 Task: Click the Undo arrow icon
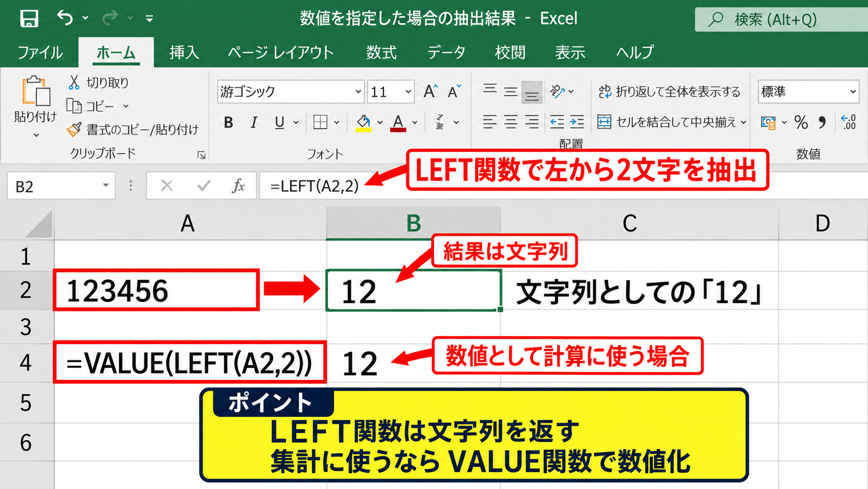(x=65, y=18)
